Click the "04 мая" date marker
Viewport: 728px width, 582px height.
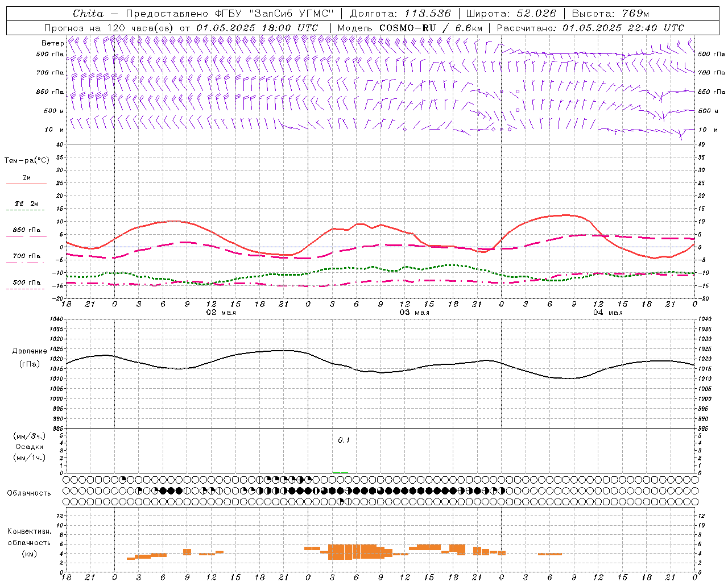tap(608, 313)
